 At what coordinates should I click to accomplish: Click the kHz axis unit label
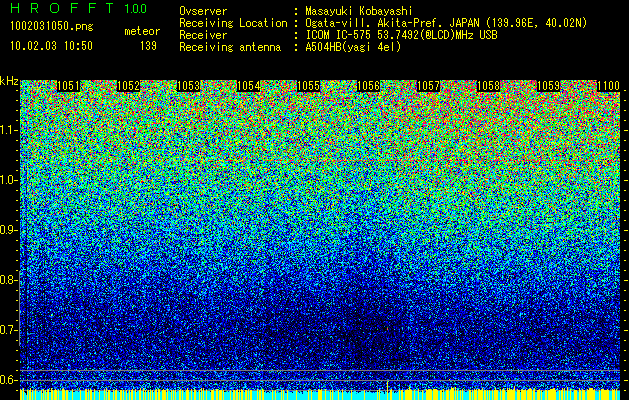[9, 81]
